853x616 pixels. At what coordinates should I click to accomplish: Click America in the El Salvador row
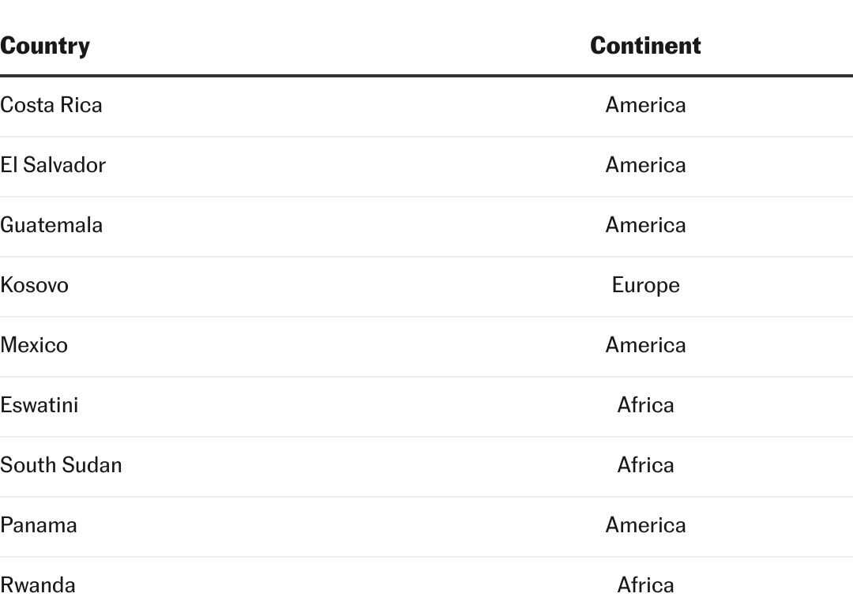pyautogui.click(x=645, y=165)
